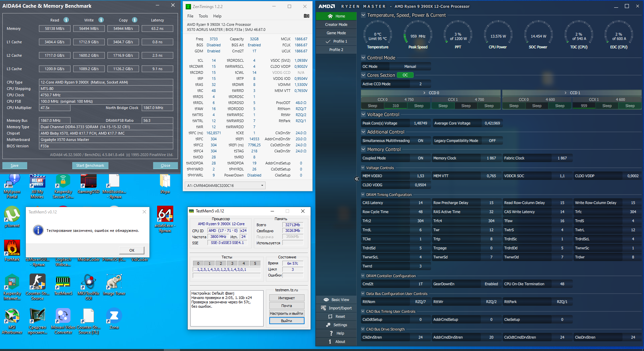Image resolution: width=644 pixels, height=351 pixels.
Task: Open the GamingOSD desktop icon
Action: (x=89, y=184)
